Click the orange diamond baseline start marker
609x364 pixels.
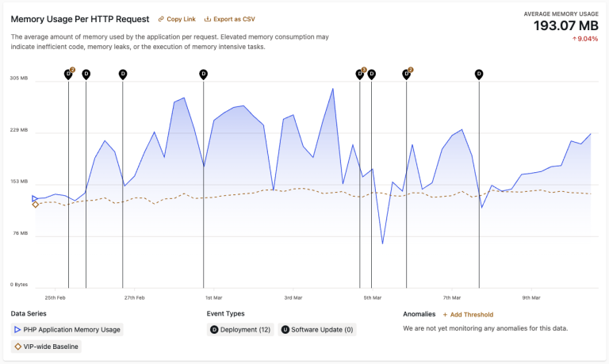[x=36, y=205]
